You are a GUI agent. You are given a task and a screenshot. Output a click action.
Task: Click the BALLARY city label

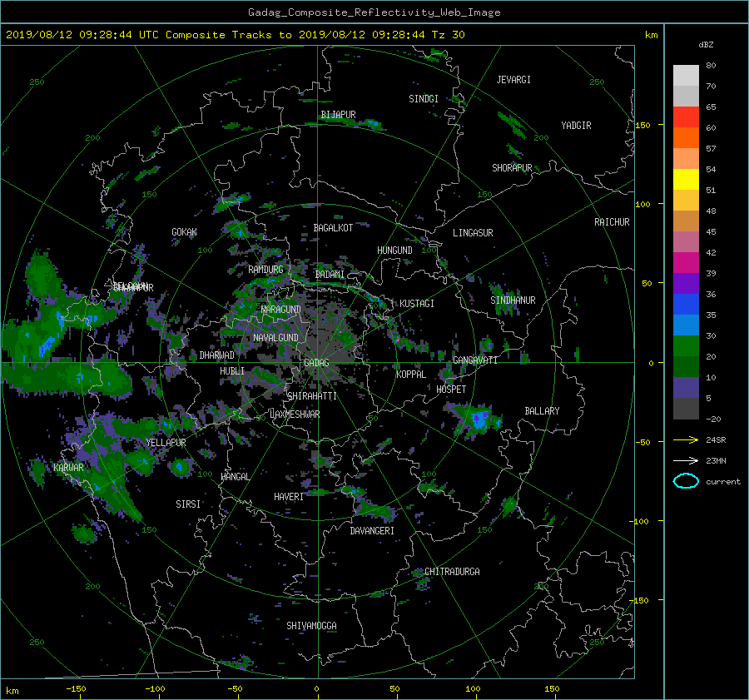542,411
